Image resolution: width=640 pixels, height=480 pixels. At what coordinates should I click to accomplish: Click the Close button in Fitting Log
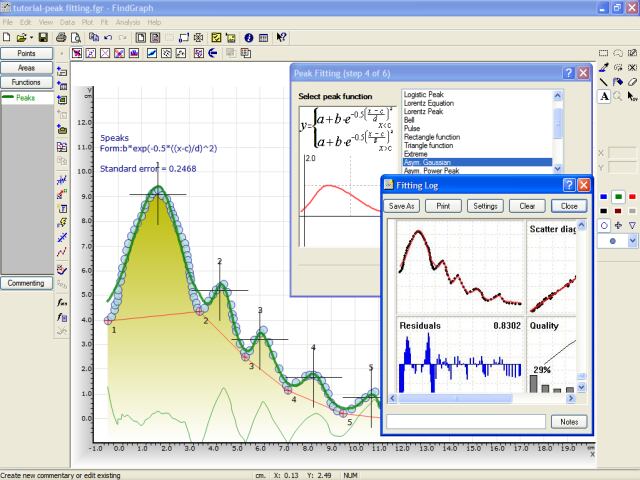point(569,206)
